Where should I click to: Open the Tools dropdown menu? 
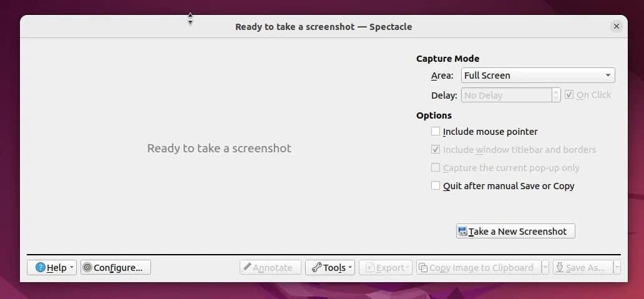pos(350,268)
